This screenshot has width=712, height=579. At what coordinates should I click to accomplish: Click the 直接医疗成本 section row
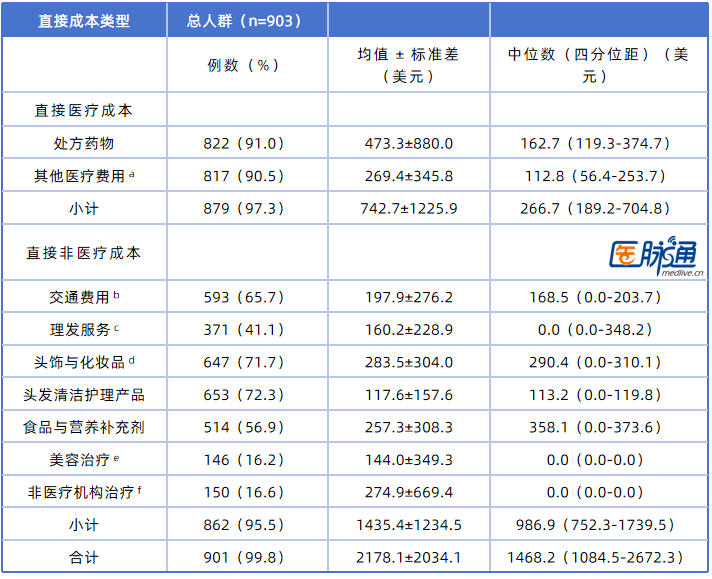(84, 111)
